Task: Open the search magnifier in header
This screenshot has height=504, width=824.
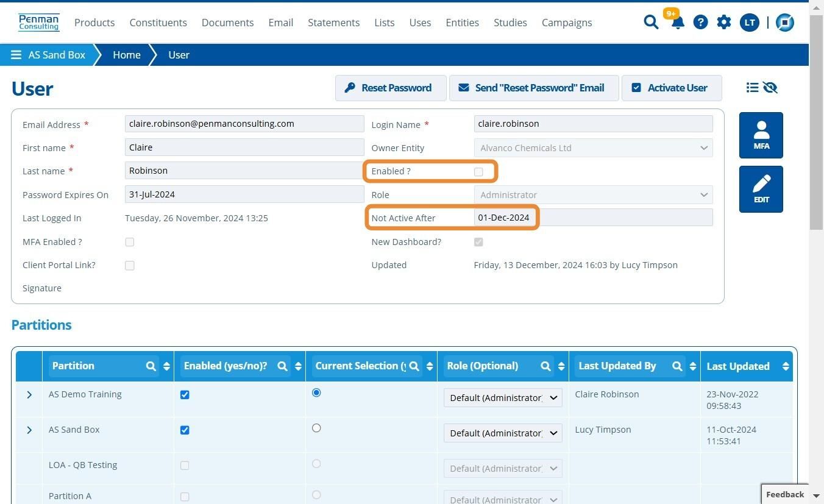Action: click(x=651, y=23)
